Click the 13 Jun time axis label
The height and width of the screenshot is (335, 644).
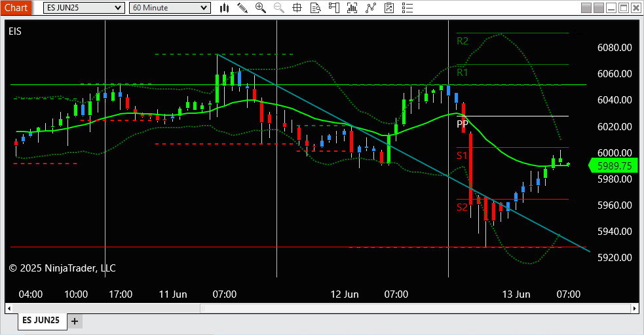click(x=516, y=294)
